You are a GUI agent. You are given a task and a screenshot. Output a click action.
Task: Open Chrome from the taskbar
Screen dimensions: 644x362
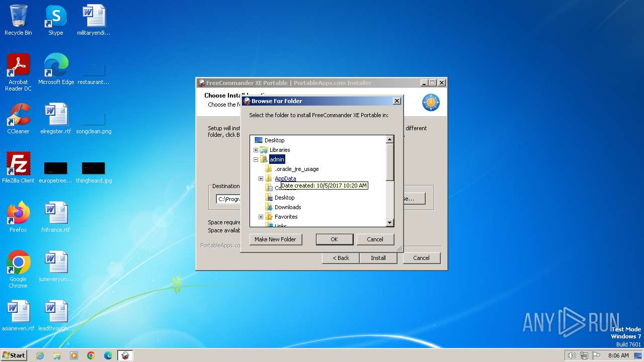point(91,355)
